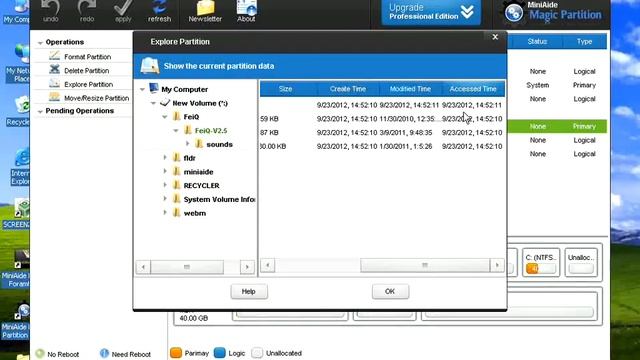Sort file list by Create Time column
Viewport: 640px width, 360px height.
348,89
